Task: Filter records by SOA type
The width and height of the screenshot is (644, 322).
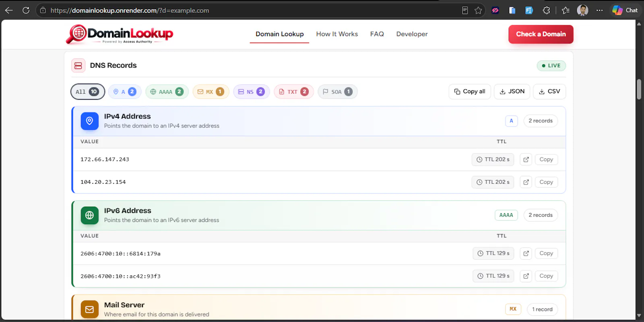Action: (338, 92)
